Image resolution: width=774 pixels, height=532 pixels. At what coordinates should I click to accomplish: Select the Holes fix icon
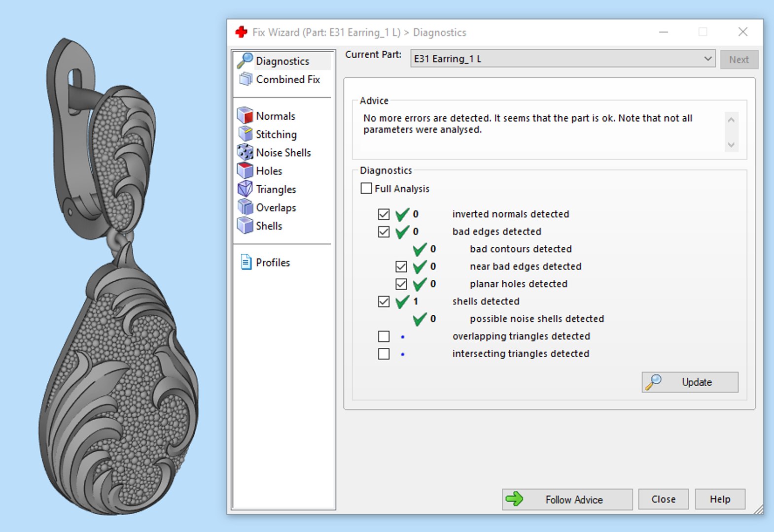pyautogui.click(x=245, y=170)
